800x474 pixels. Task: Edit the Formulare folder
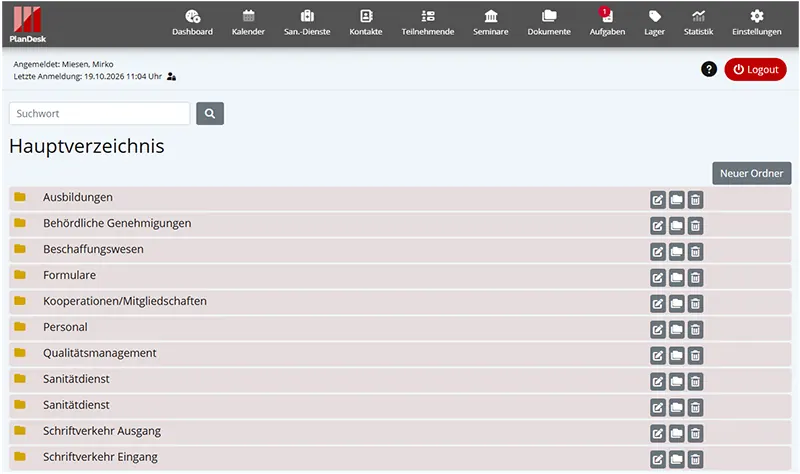(658, 278)
